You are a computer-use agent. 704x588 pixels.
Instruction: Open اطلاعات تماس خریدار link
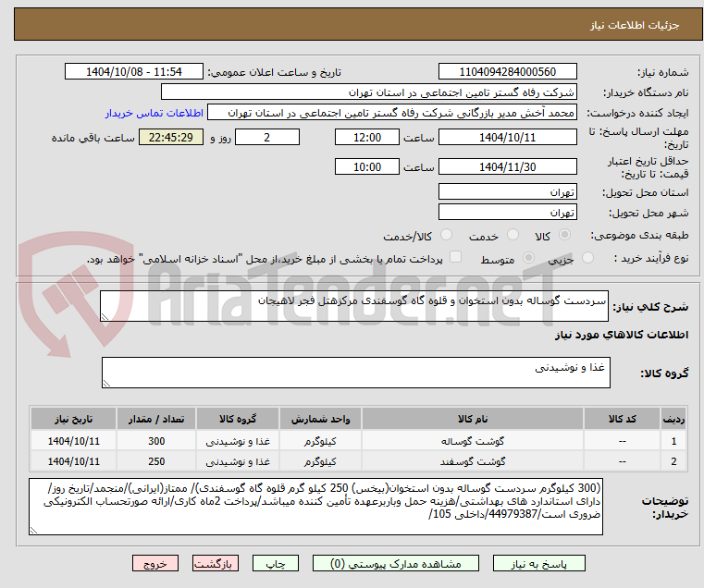(x=154, y=113)
